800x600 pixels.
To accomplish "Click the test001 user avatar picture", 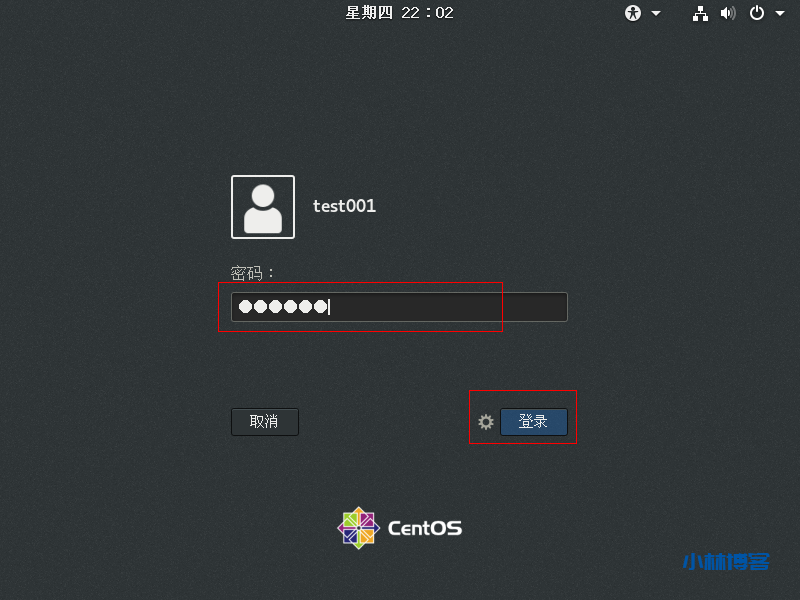I will click(263, 207).
